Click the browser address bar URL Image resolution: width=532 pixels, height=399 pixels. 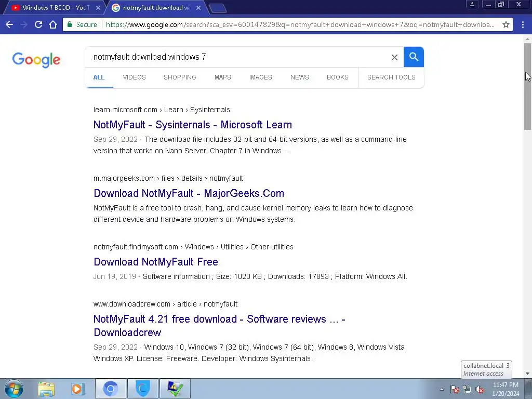coord(300,24)
